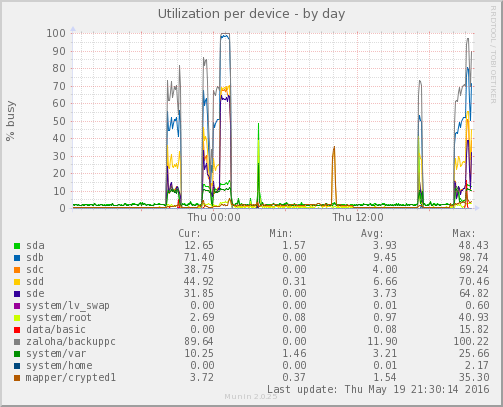Screen dimensions: 503x407
Task: Click the zaloha/backuppc gray legend swatch
Action: [x=17, y=342]
